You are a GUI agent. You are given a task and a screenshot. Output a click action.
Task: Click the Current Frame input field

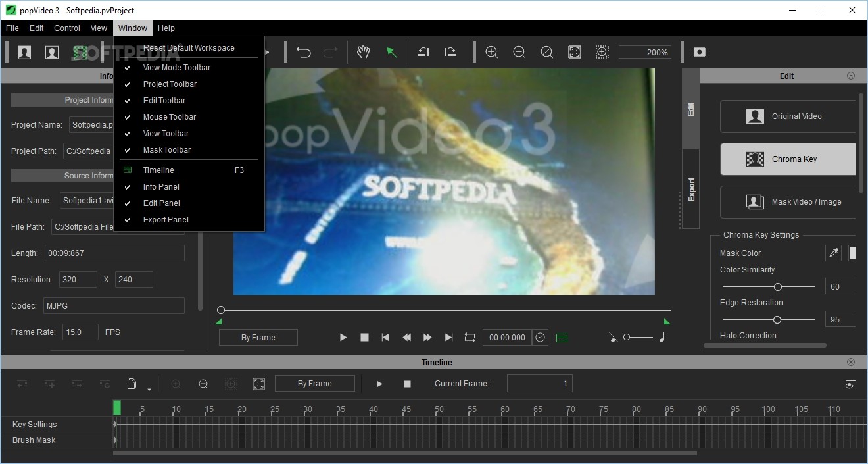coord(539,384)
